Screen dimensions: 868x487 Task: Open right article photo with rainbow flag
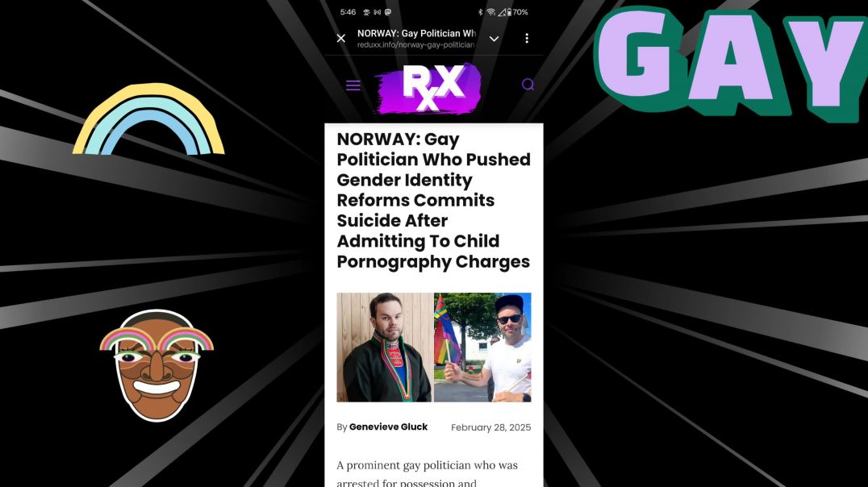pos(482,347)
